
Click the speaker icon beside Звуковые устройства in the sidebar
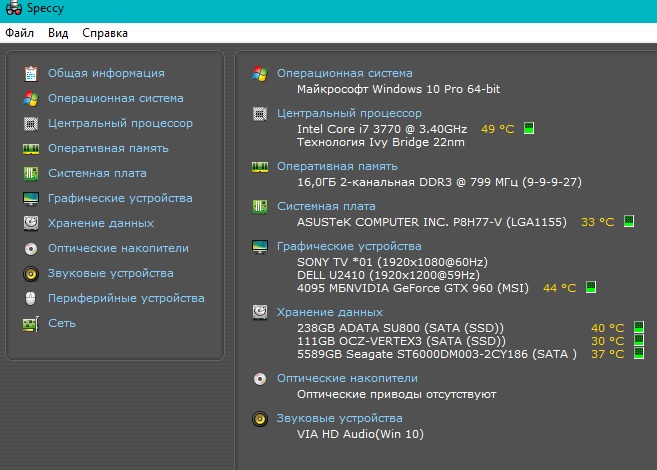tap(31, 274)
